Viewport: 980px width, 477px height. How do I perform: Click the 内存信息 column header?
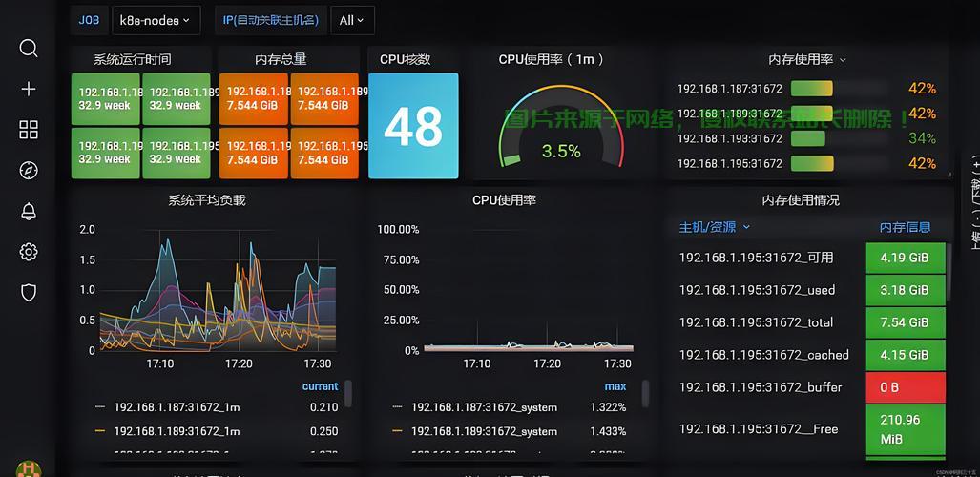coord(905,227)
